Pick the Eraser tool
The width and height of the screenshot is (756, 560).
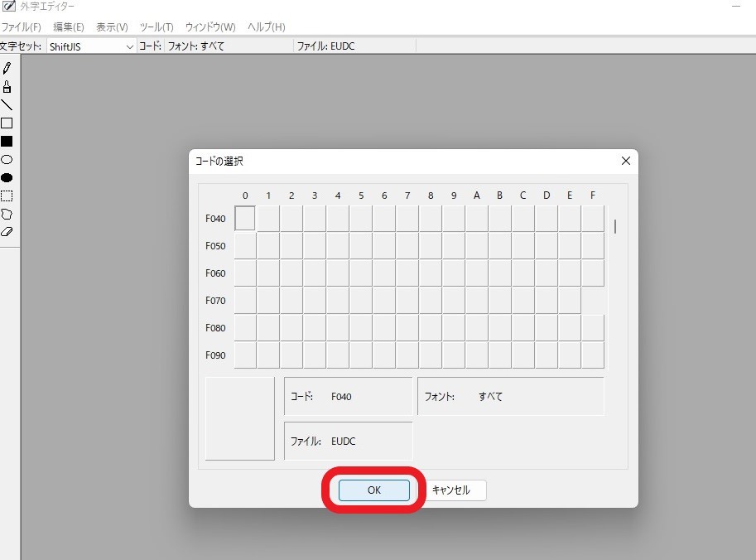(7, 232)
